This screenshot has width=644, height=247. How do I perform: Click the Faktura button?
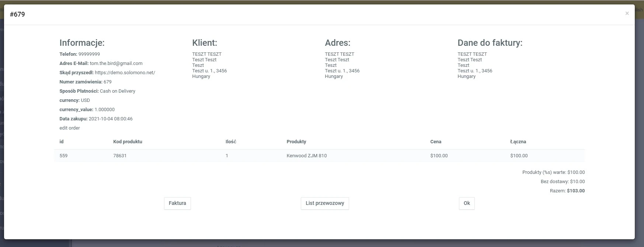tap(177, 203)
